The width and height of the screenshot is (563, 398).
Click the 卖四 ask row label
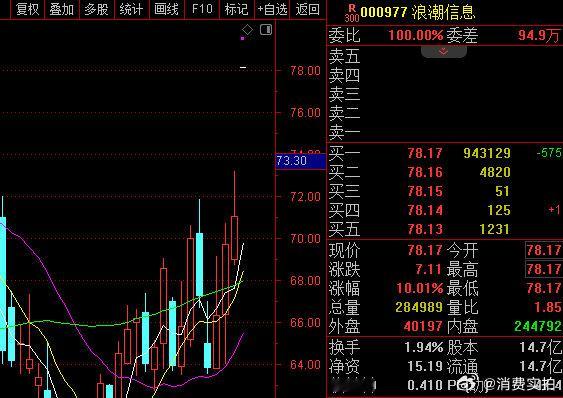pos(344,75)
